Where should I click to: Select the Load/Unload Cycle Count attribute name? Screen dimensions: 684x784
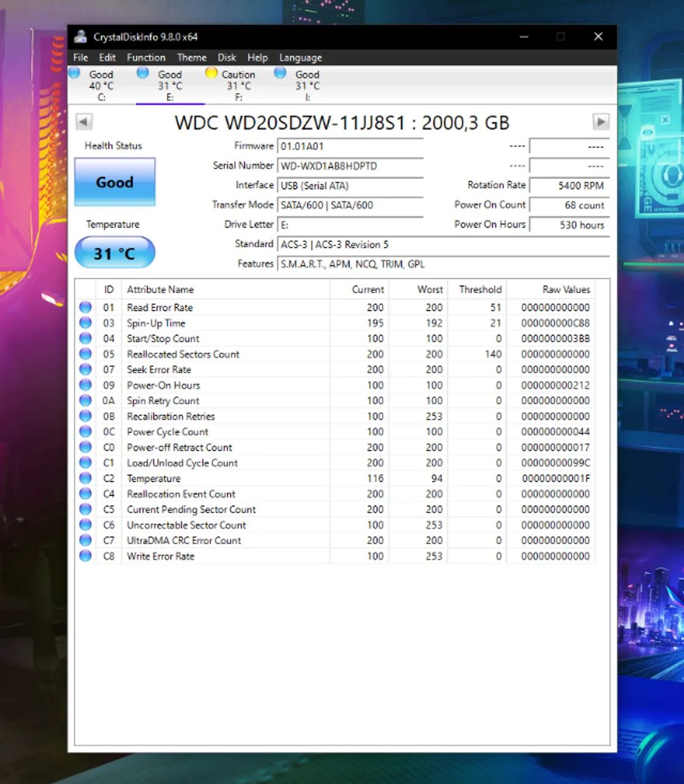pos(182,462)
